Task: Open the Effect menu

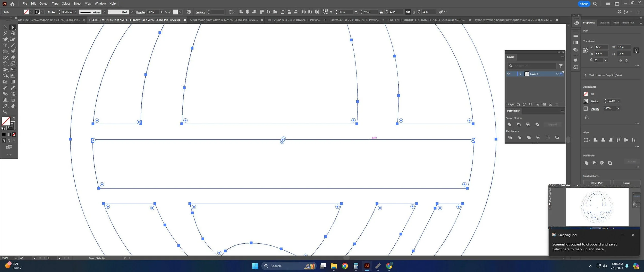Action: tap(77, 4)
